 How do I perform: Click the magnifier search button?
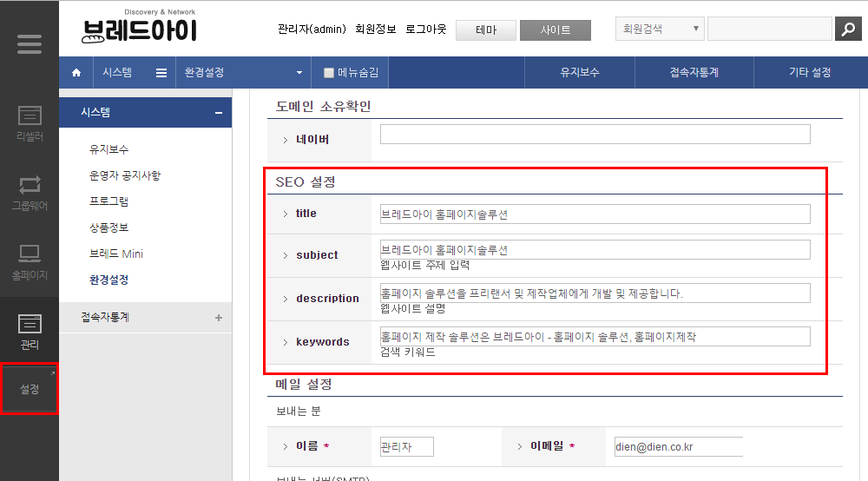click(847, 29)
